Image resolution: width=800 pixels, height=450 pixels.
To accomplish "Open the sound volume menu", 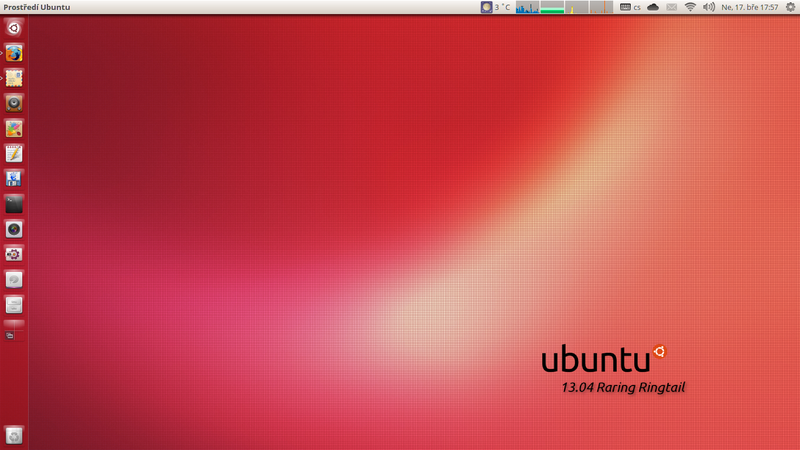I will click(709, 7).
